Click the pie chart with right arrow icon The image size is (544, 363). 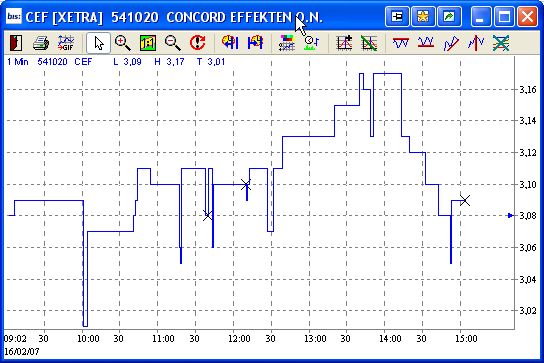(255, 43)
